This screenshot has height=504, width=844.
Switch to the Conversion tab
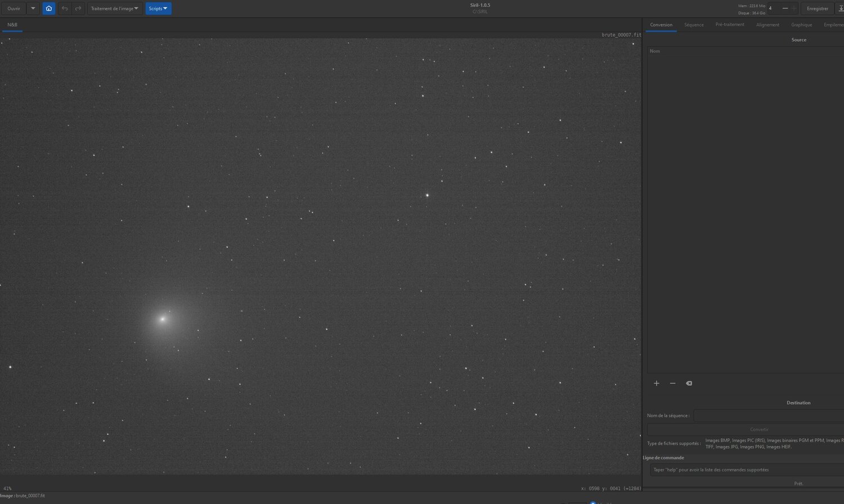pos(661,25)
